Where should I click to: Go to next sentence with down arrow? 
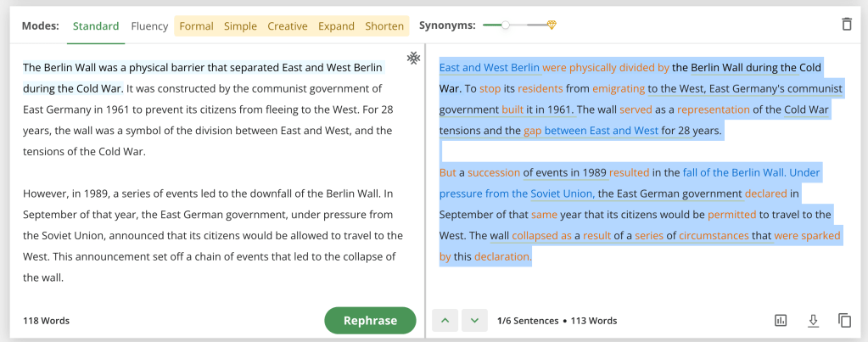point(475,320)
